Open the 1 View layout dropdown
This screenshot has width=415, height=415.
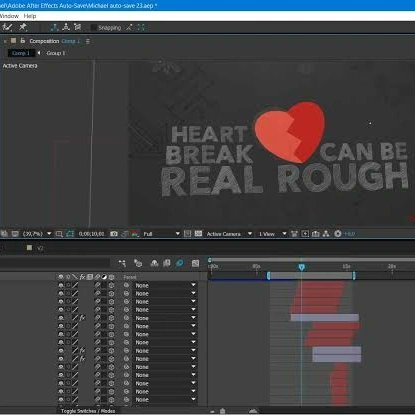272,234
